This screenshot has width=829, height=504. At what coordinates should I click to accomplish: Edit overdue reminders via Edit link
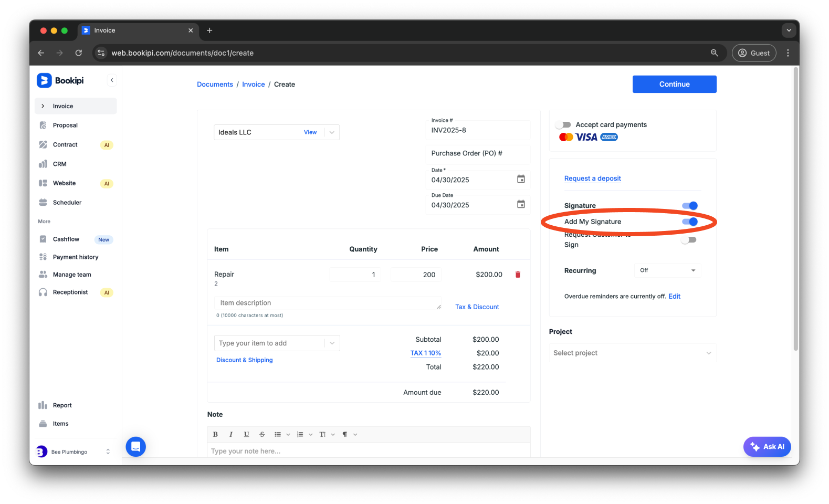674,296
